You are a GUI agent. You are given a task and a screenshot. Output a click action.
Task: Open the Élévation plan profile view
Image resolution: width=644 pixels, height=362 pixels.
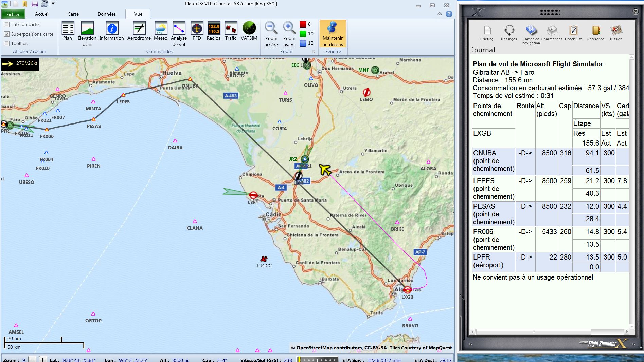click(x=87, y=34)
